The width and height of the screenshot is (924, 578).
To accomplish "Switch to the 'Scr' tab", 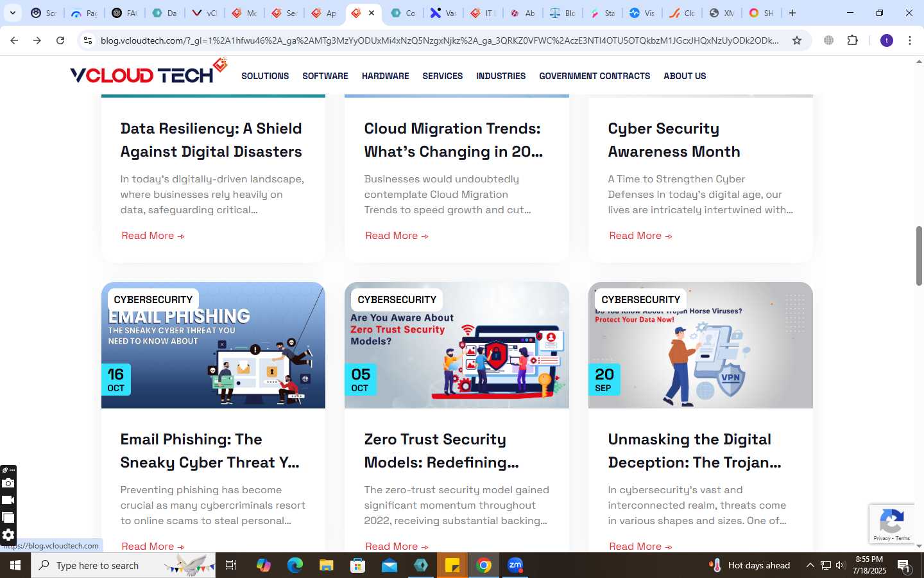I will tap(44, 13).
